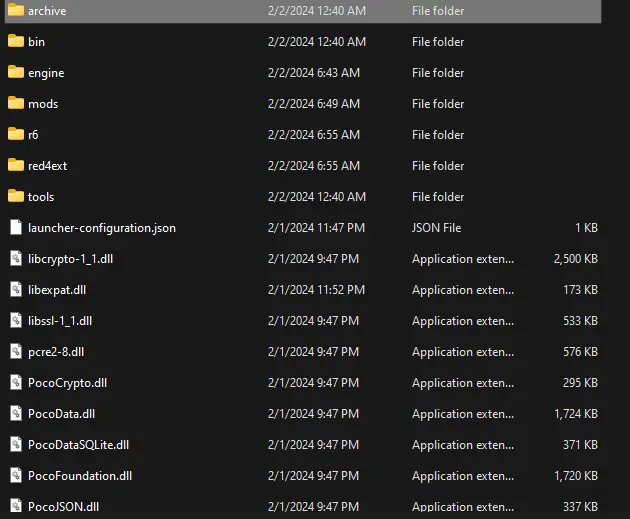
Task: Select the file name pcre2-8.dll
Action: pos(56,352)
